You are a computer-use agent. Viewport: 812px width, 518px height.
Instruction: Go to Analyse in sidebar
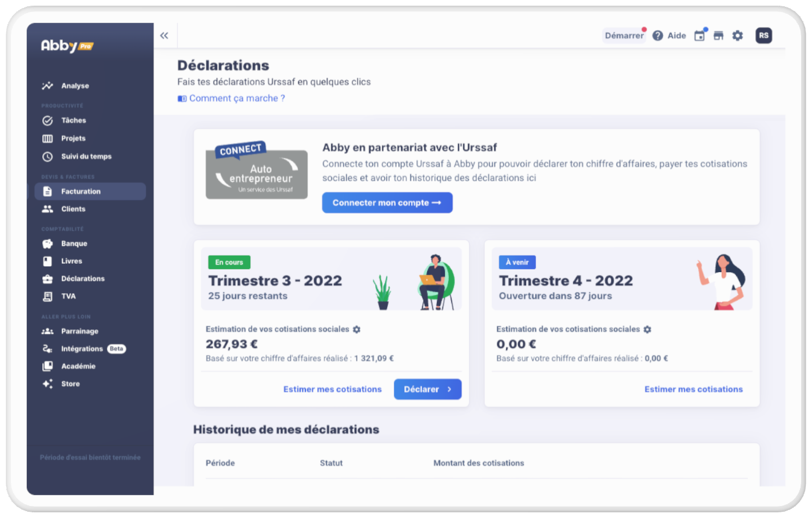pyautogui.click(x=75, y=86)
